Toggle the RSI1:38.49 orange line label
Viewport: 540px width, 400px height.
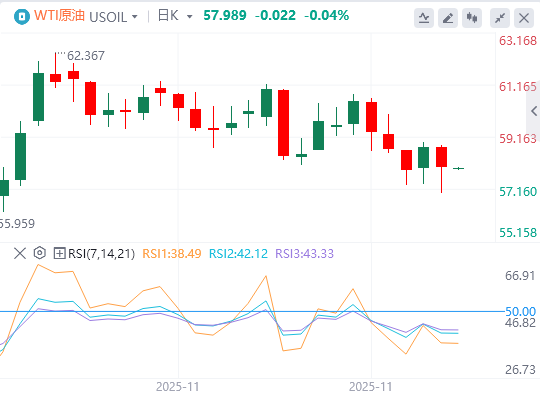coord(172,254)
